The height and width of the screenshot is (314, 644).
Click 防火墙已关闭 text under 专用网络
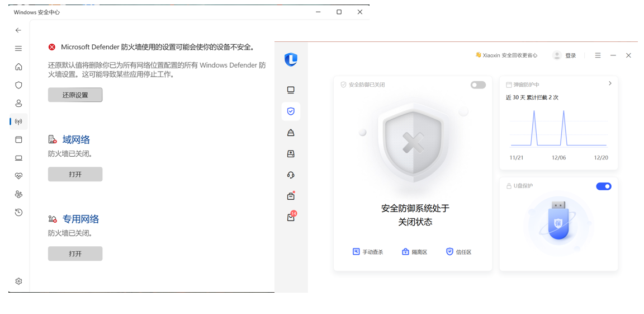coord(70,233)
